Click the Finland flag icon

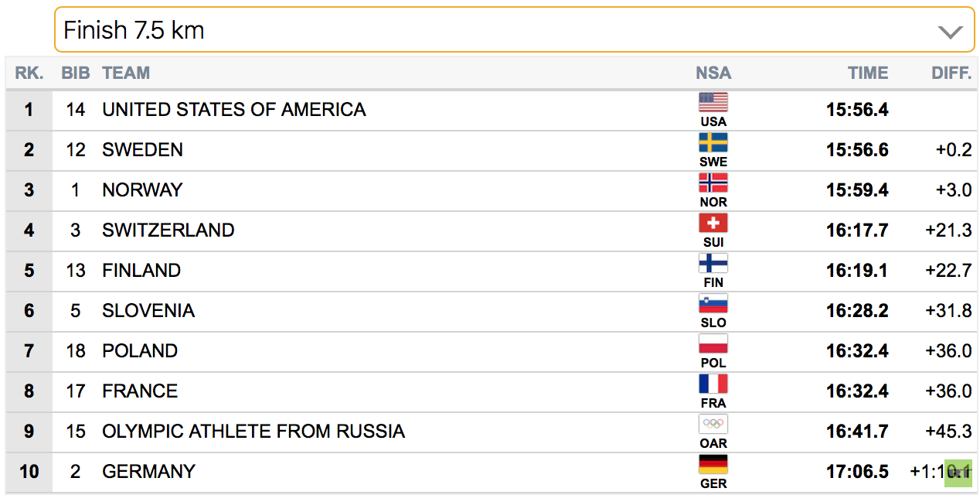click(713, 263)
